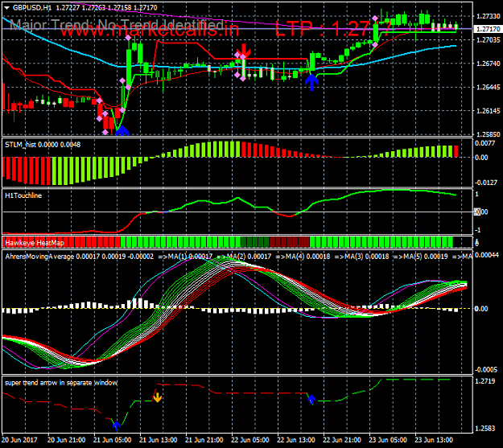
Task: Expand the one-click trading triangle beside GBPUSD,H1
Action: (x=6, y=8)
